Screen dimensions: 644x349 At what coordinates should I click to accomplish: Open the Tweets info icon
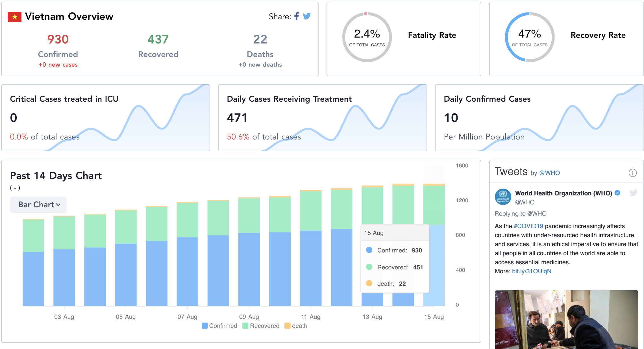point(632,173)
